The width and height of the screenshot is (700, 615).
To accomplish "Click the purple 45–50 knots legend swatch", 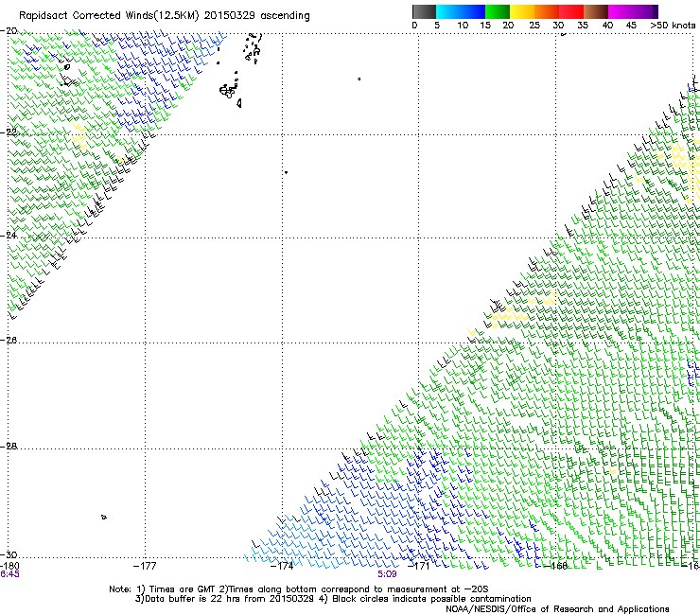I will point(645,11).
